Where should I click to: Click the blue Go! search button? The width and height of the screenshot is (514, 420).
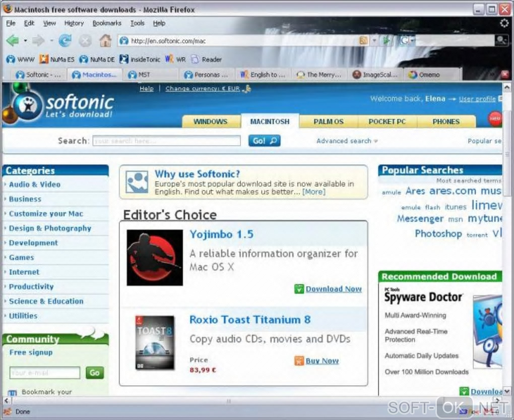pos(264,141)
